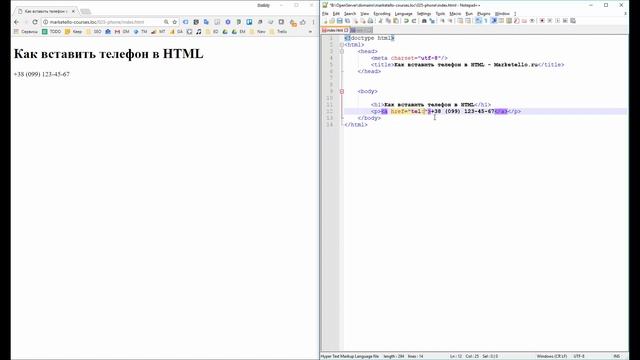Toggle Show All Characters in Notepad++ toolbar
The image size is (640, 360).
point(485,21)
